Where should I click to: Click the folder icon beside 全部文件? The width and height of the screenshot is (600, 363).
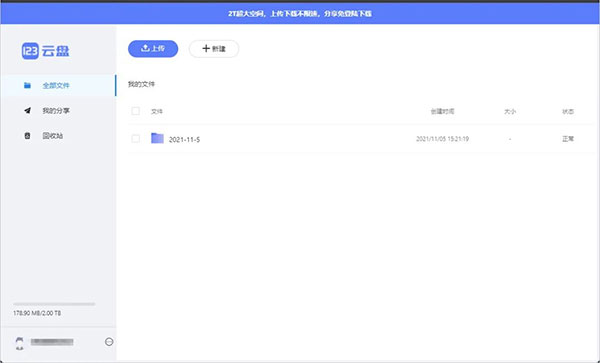tap(27, 85)
